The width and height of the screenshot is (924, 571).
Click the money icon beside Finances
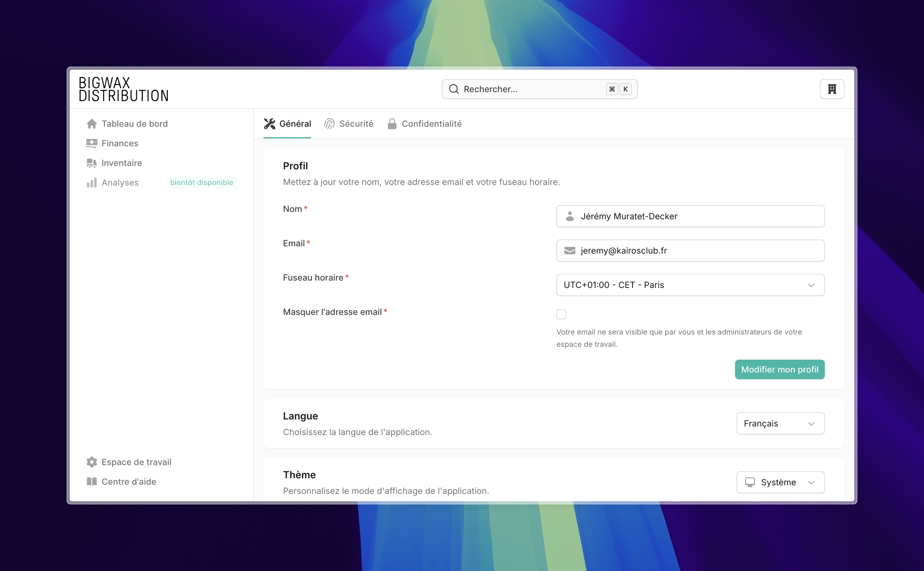(91, 143)
